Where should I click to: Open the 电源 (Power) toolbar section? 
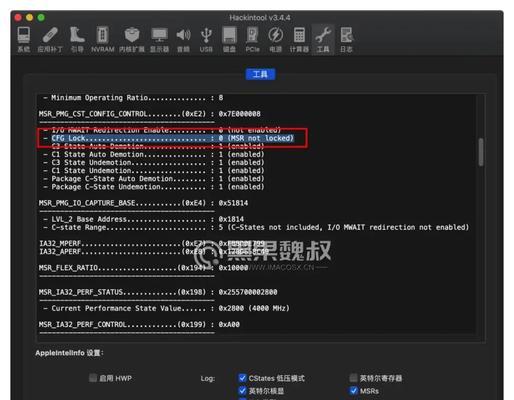(x=276, y=39)
